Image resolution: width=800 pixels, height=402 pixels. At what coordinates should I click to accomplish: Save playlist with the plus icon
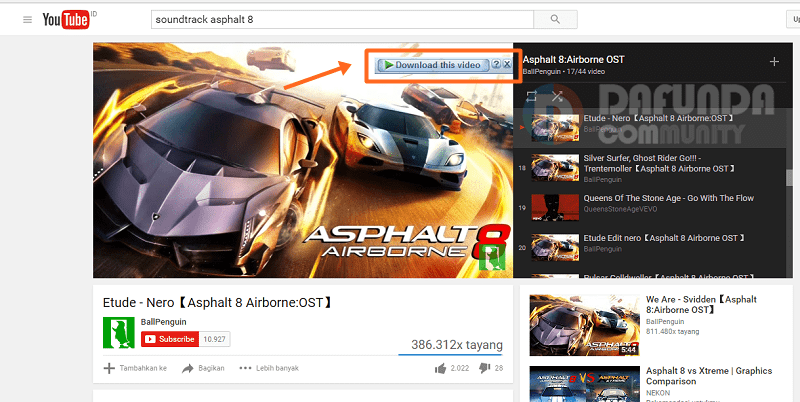(x=773, y=61)
